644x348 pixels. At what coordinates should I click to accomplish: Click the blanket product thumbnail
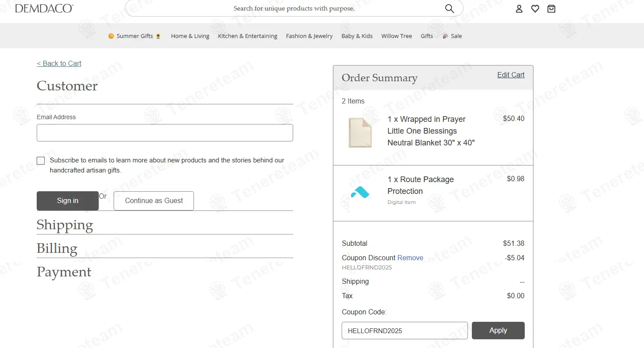(x=360, y=132)
